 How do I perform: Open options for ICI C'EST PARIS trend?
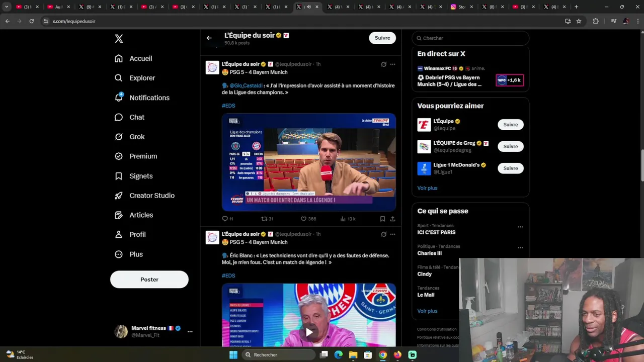point(520,227)
